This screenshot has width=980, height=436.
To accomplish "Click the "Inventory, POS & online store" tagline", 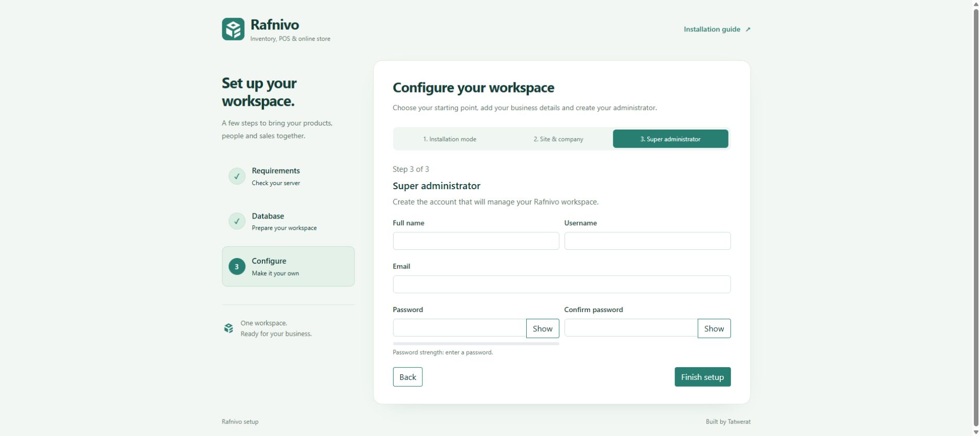I will click(290, 39).
